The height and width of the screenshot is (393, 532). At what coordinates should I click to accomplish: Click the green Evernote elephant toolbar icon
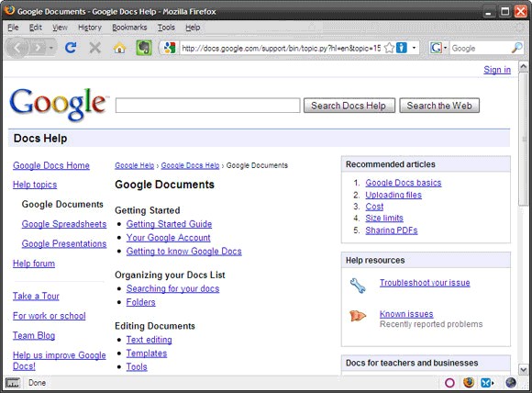point(144,48)
